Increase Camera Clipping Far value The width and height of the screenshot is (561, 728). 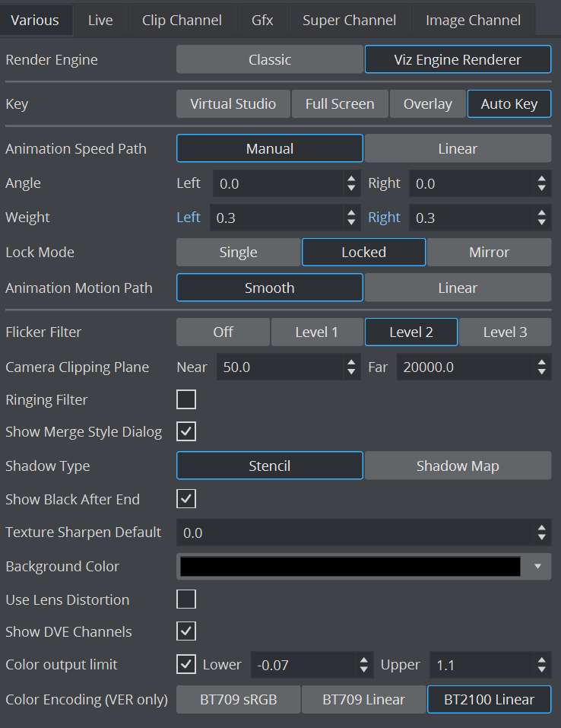pyautogui.click(x=541, y=363)
